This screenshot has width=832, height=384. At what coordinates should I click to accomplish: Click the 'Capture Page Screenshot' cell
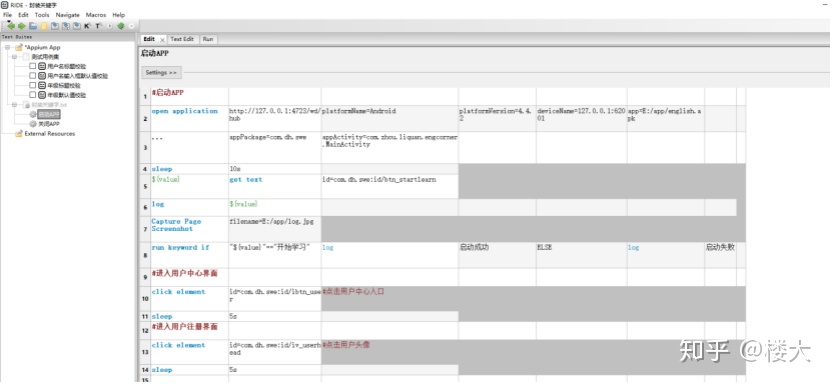tap(190, 229)
